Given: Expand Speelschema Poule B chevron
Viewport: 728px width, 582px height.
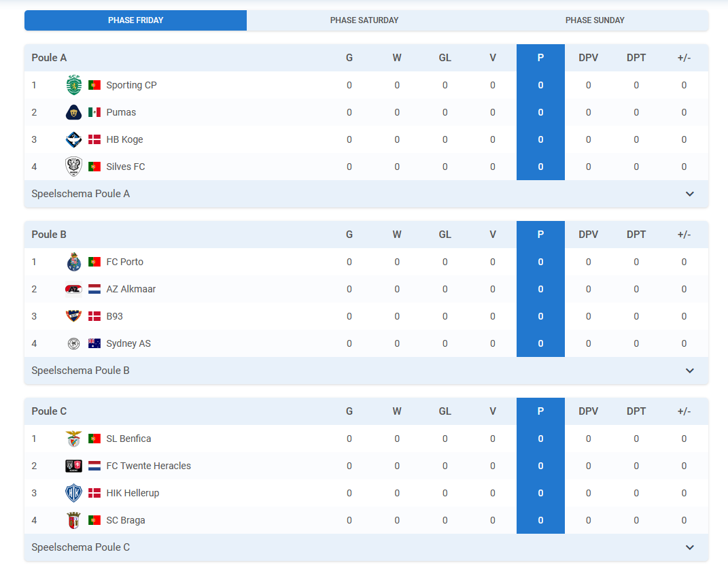Looking at the screenshot, I should (690, 371).
